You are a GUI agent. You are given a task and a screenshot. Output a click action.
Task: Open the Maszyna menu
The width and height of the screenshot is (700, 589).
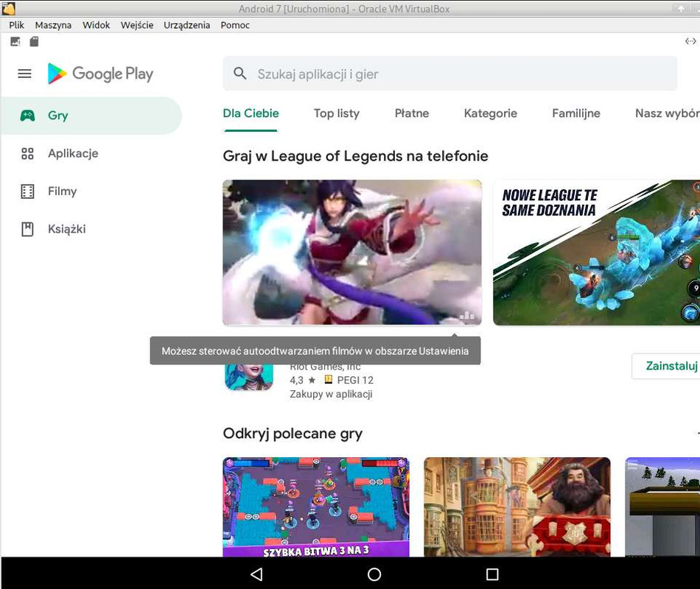pyautogui.click(x=53, y=25)
